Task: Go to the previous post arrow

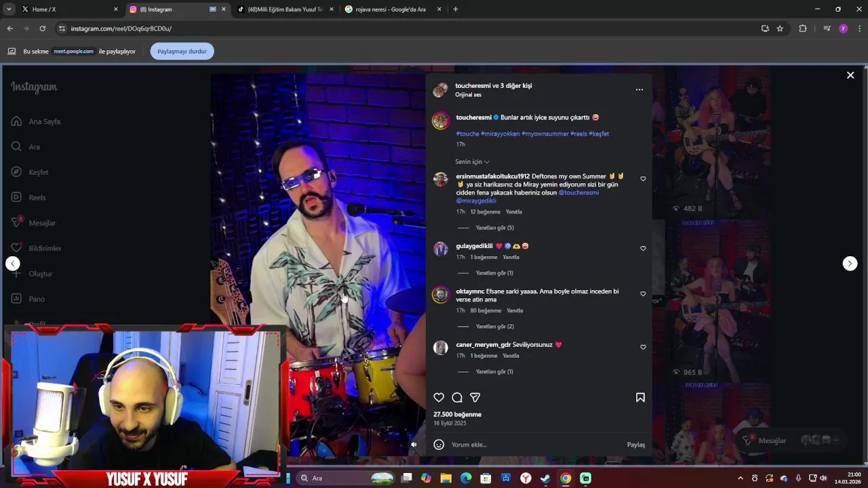Action: point(13,264)
